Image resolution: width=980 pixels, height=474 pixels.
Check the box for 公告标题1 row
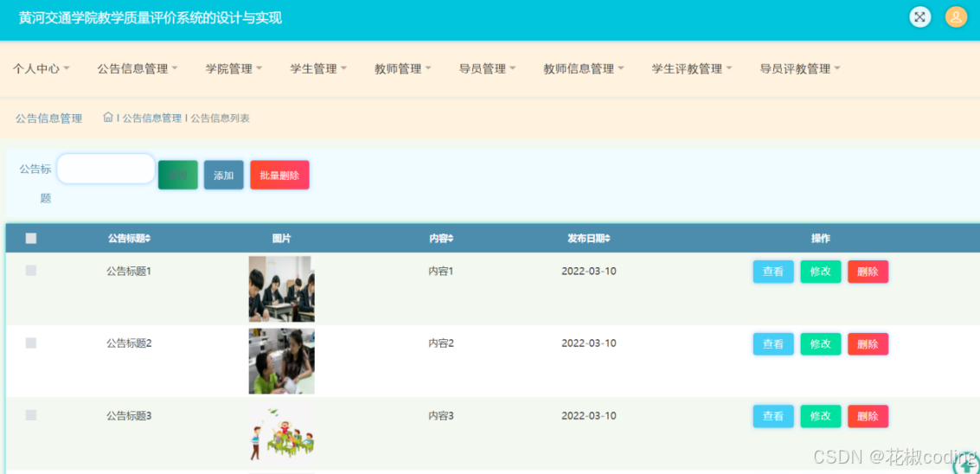coord(31,270)
